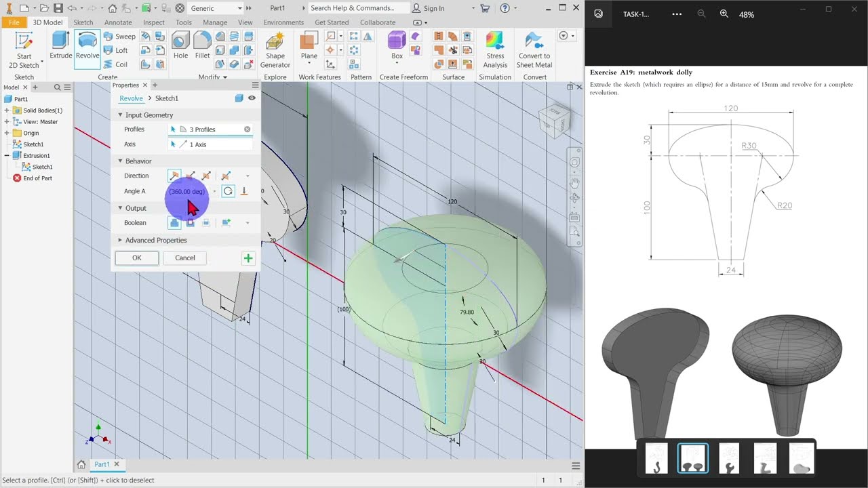Click the Cancel button in Properties panel
868x488 pixels.
(185, 258)
